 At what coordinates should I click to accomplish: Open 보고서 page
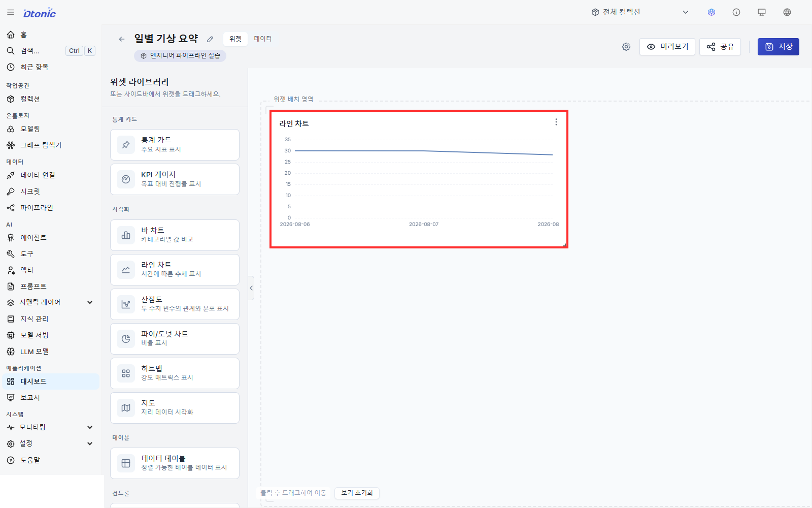[x=51, y=398]
